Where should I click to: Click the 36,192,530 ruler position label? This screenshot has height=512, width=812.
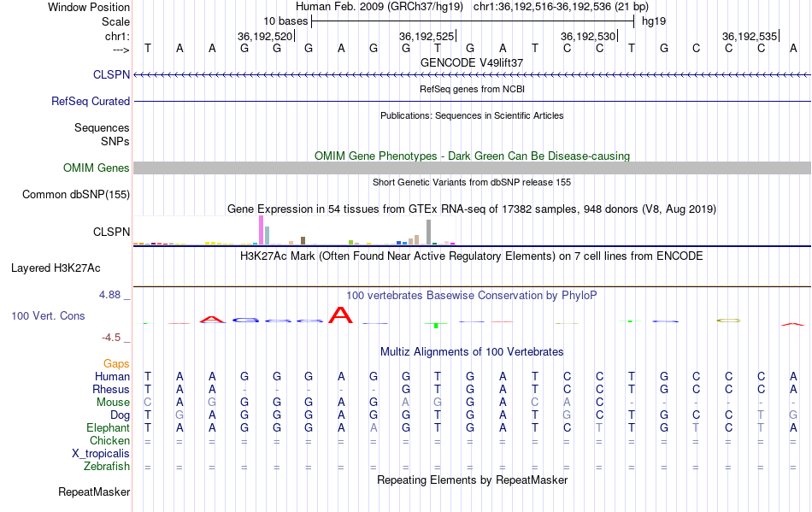(588, 36)
